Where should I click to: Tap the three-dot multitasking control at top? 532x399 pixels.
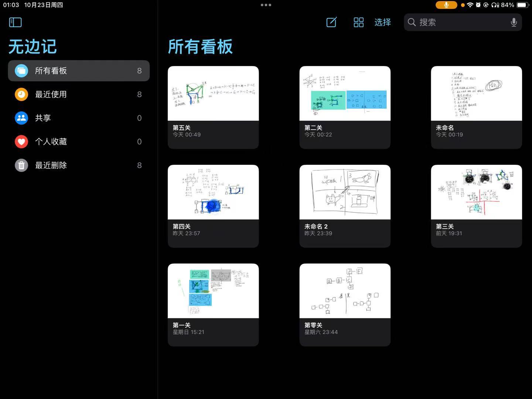[266, 5]
